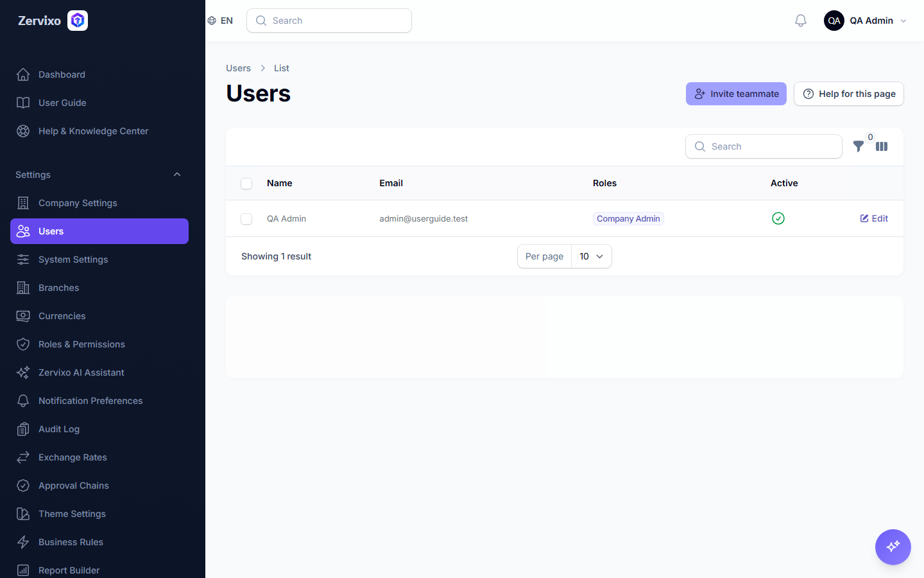The width and height of the screenshot is (924, 578).
Task: Open Notification Preferences in sidebar
Action: 99,401
